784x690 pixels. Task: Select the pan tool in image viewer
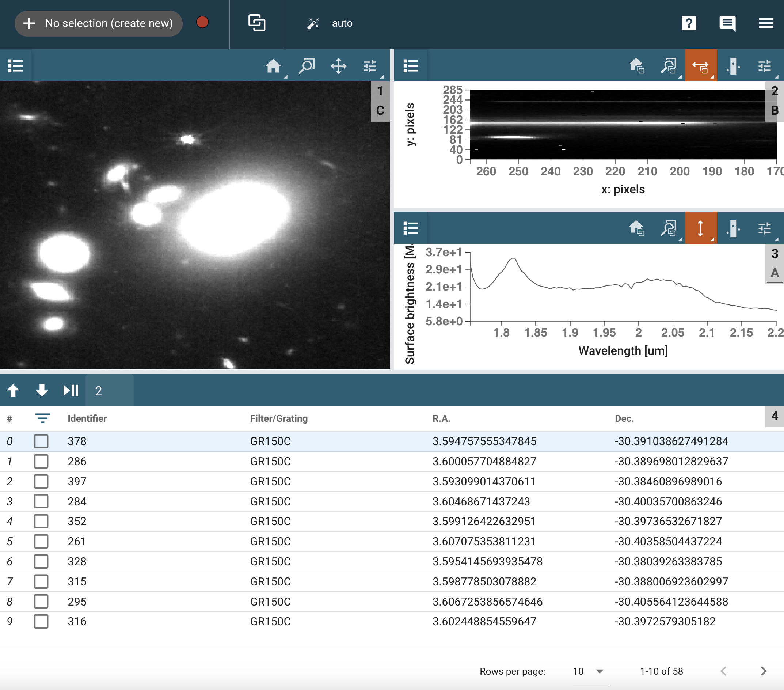point(338,66)
